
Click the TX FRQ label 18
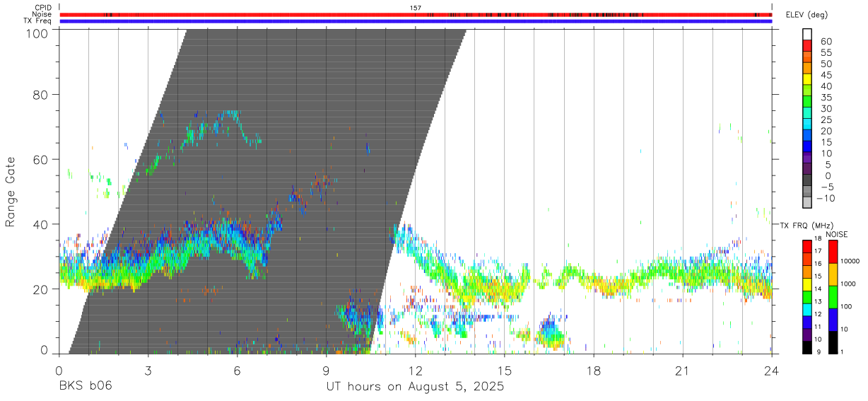click(818, 238)
